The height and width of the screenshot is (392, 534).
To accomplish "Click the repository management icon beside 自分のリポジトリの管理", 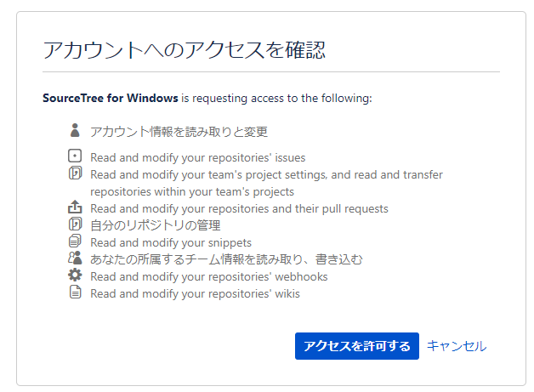I will coord(75,224).
